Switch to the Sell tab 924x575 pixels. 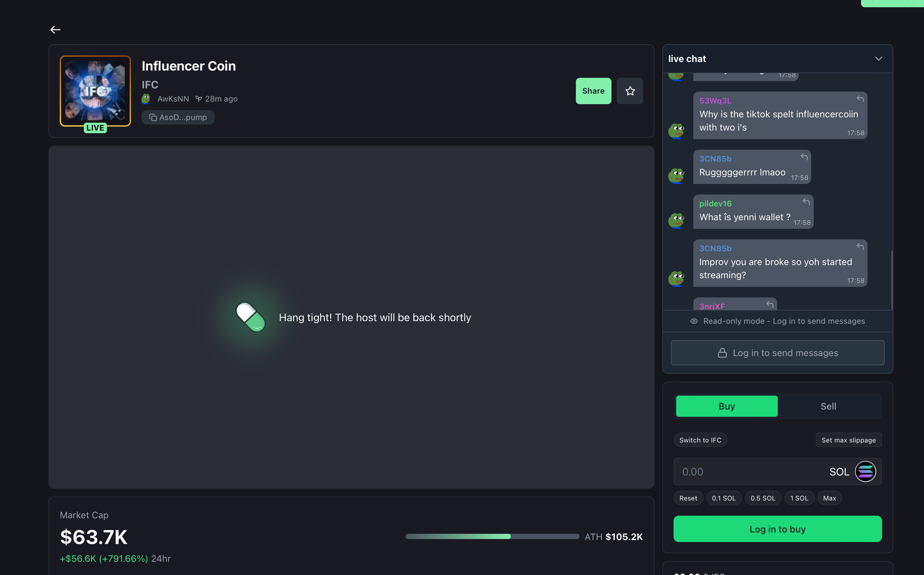[x=828, y=406]
